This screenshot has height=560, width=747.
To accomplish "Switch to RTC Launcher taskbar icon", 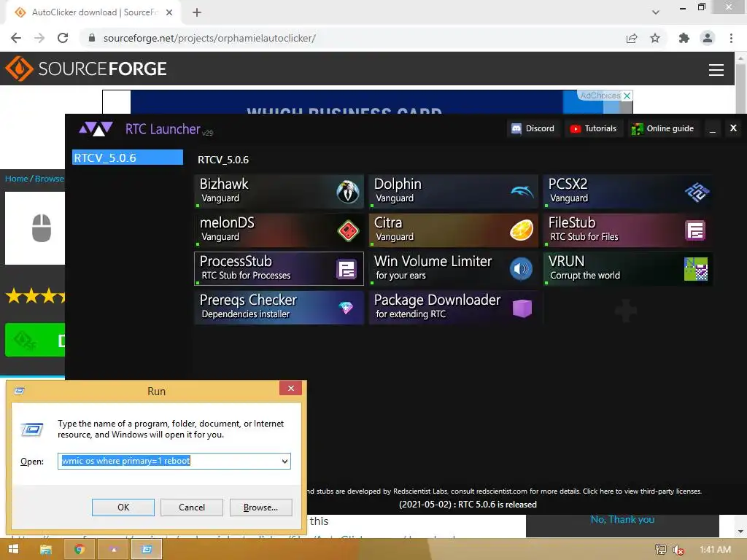I will pos(113,550).
